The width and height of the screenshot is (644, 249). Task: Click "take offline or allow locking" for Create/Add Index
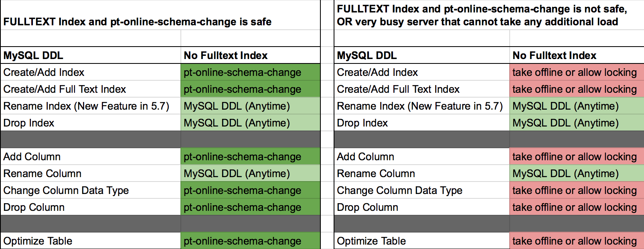575,72
